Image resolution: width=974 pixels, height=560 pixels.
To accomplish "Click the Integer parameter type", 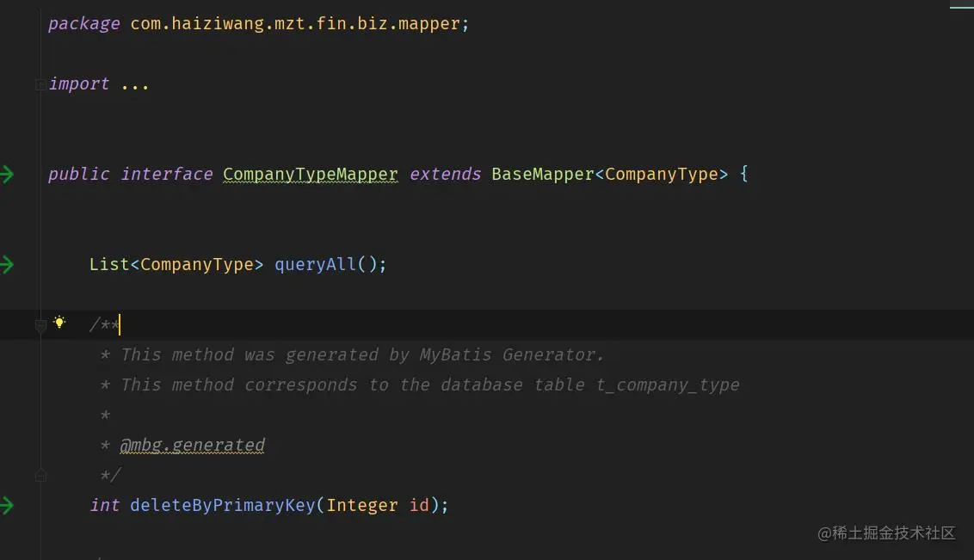I will pos(362,505).
